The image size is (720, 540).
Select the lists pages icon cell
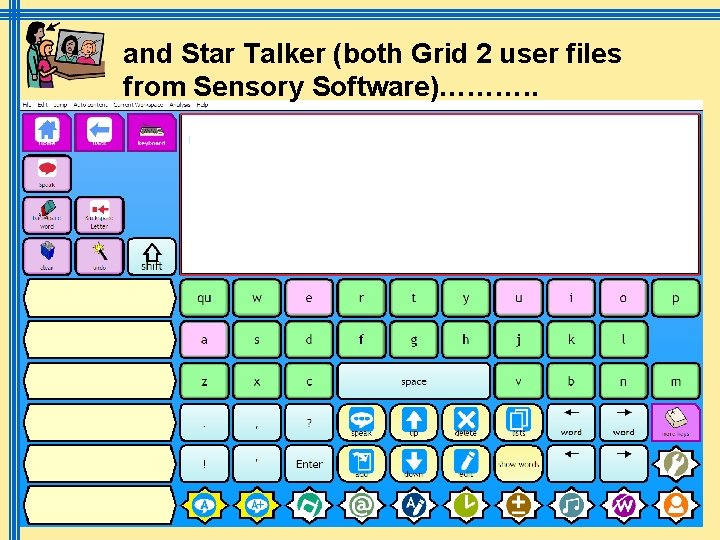[518, 422]
